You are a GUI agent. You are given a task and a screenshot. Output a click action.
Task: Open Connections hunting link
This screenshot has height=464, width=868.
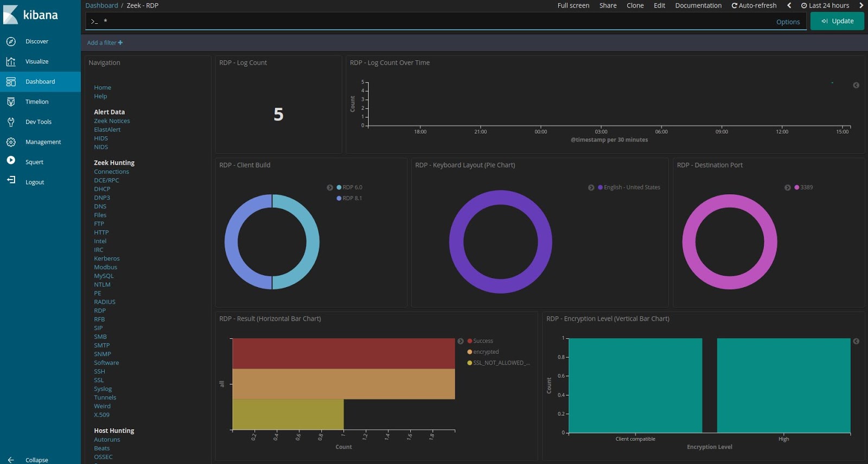click(x=111, y=171)
